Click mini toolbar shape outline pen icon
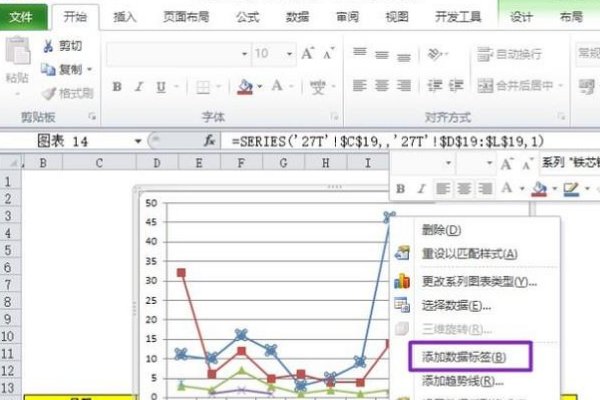The width and height of the screenshot is (600, 400). point(571,189)
